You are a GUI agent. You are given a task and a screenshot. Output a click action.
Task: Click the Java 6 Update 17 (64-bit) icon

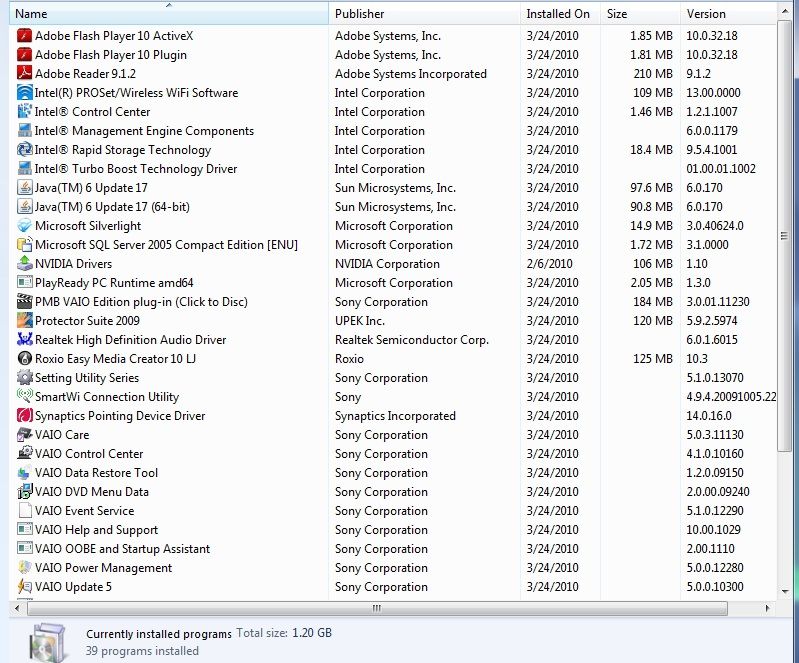click(24, 207)
